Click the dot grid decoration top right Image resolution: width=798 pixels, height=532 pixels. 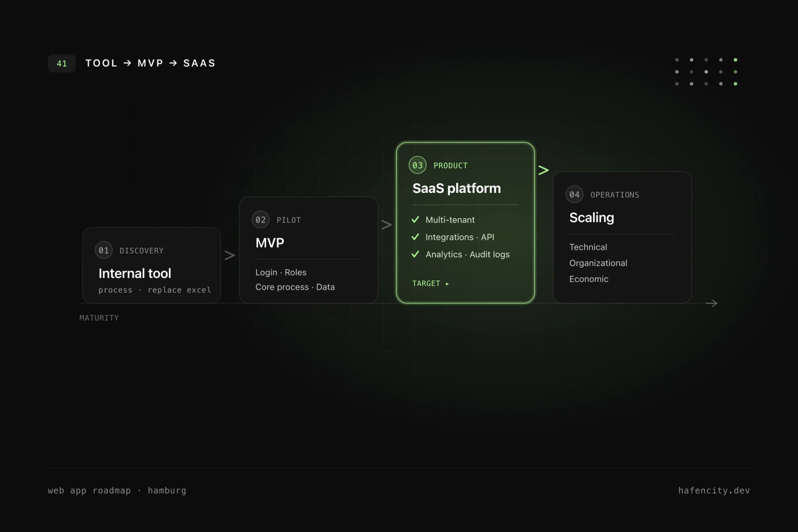(x=706, y=72)
